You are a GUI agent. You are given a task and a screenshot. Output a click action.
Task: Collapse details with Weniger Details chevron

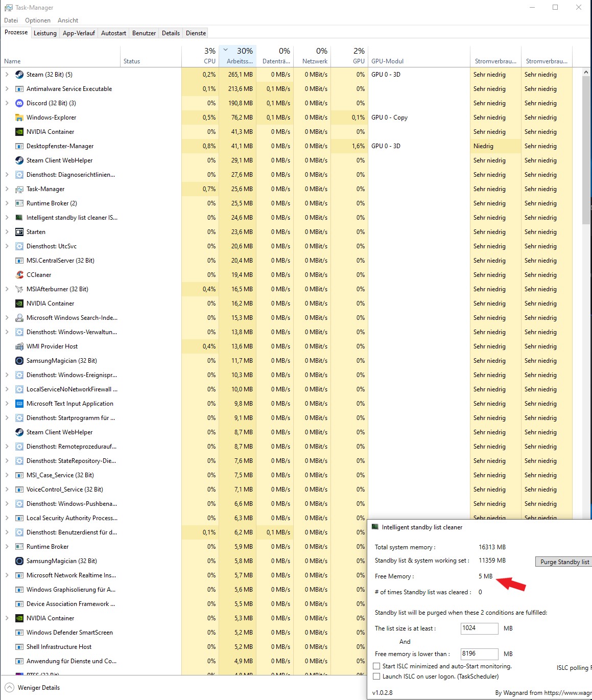[x=9, y=688]
